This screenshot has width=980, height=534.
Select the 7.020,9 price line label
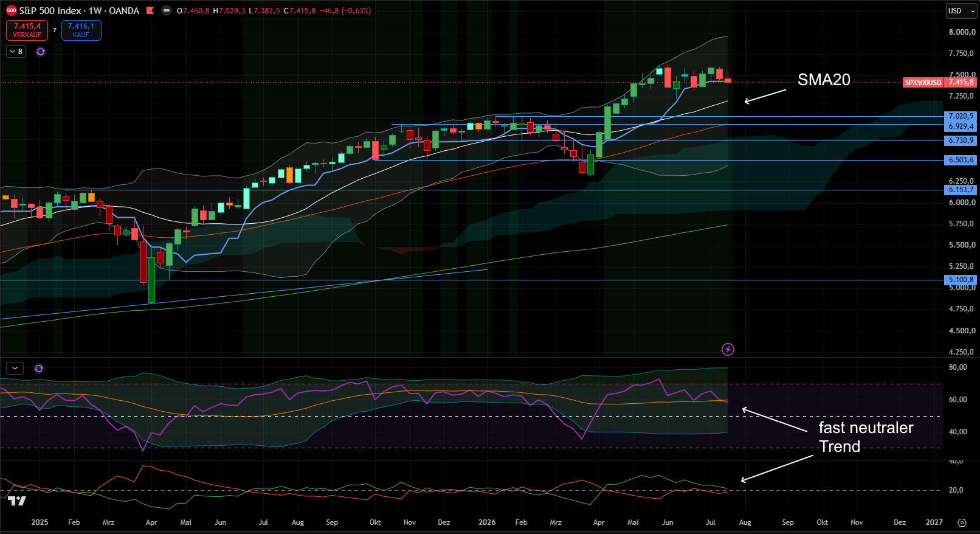point(961,116)
